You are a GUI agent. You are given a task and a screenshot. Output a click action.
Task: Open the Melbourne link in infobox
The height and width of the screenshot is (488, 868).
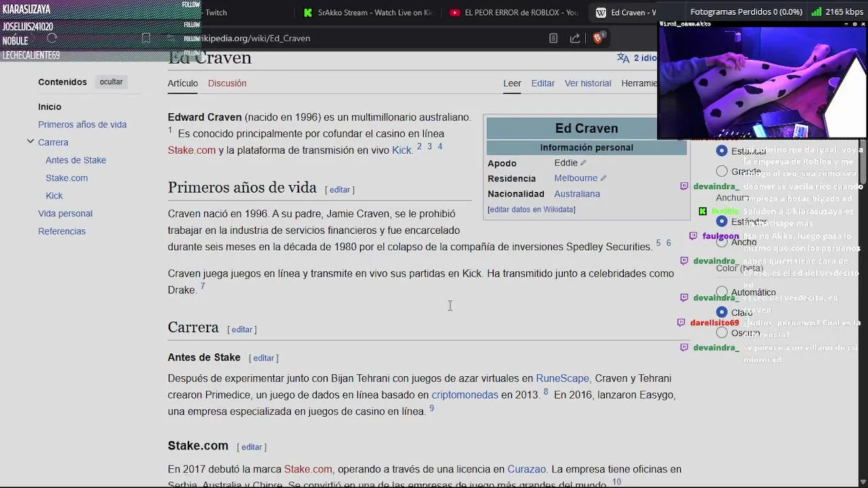click(576, 178)
